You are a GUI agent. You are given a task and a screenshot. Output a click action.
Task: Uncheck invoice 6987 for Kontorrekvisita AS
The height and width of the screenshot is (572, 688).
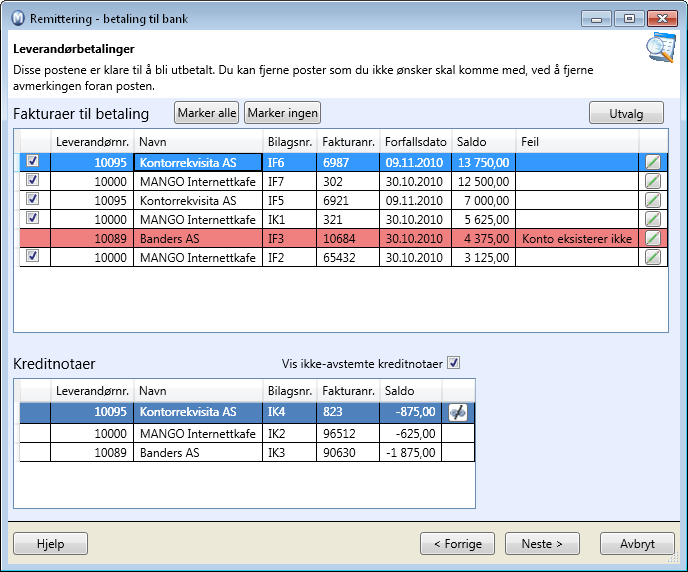(32, 162)
